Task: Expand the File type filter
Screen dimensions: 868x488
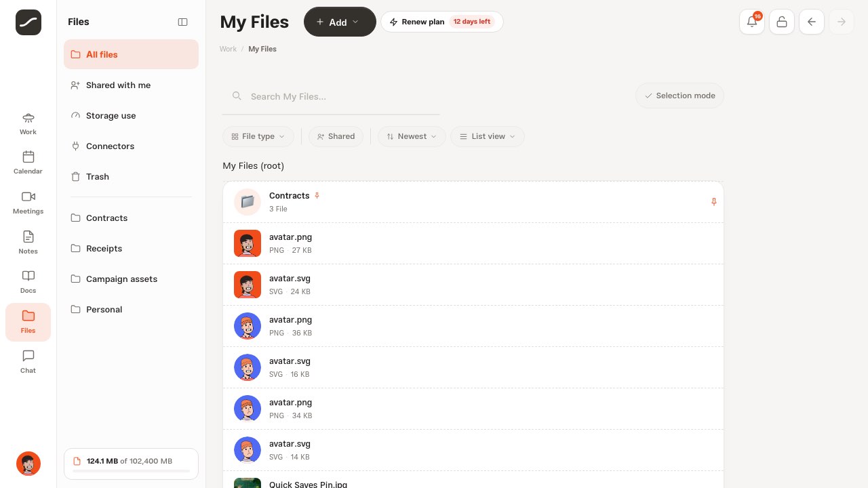Action: click(258, 136)
